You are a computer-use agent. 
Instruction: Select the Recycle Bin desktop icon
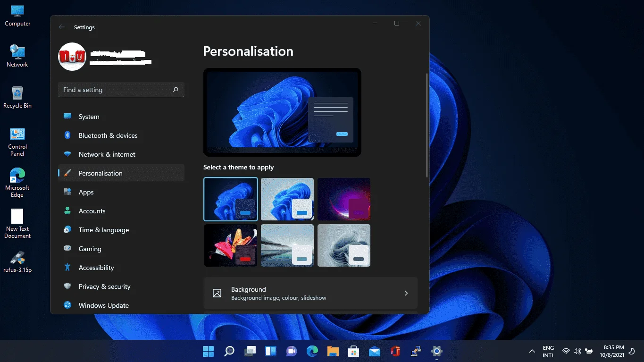click(17, 98)
